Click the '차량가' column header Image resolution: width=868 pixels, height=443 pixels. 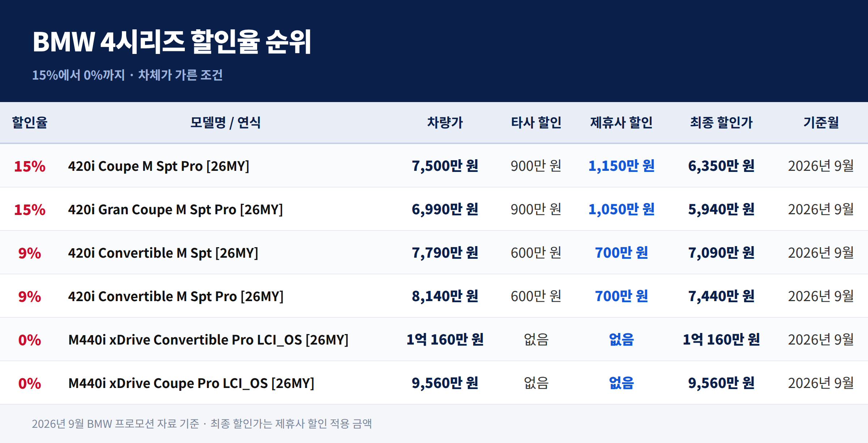pos(445,122)
